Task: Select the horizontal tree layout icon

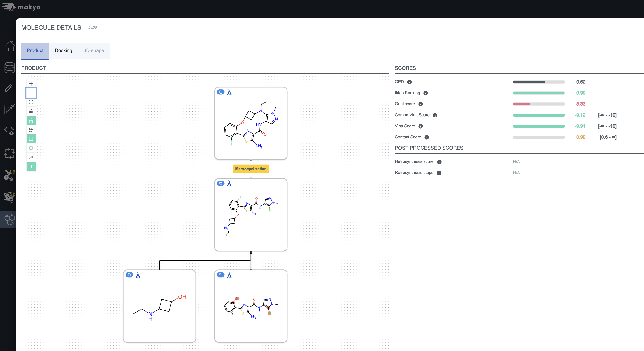Action: click(x=31, y=129)
